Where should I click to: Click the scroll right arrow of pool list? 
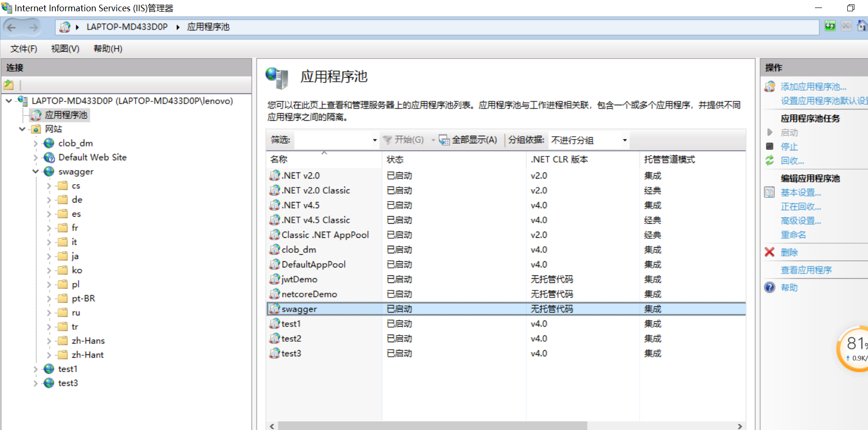pyautogui.click(x=740, y=426)
